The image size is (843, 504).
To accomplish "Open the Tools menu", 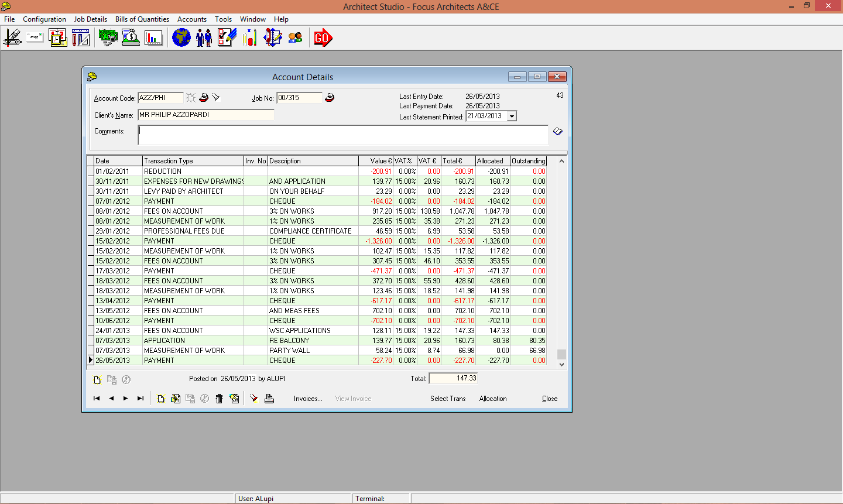I will [223, 19].
